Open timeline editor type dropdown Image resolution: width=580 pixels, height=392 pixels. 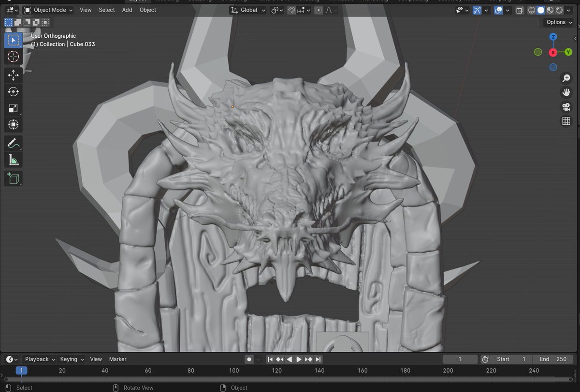[x=12, y=359]
